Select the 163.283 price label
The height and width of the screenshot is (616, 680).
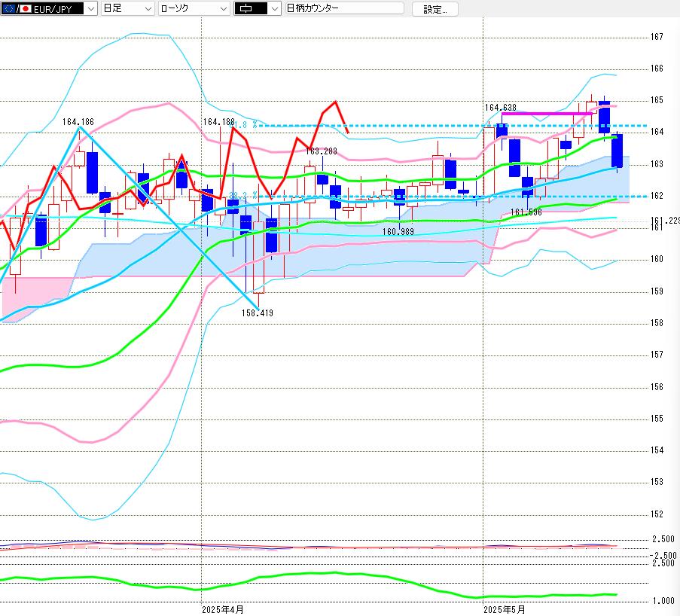pyautogui.click(x=322, y=151)
